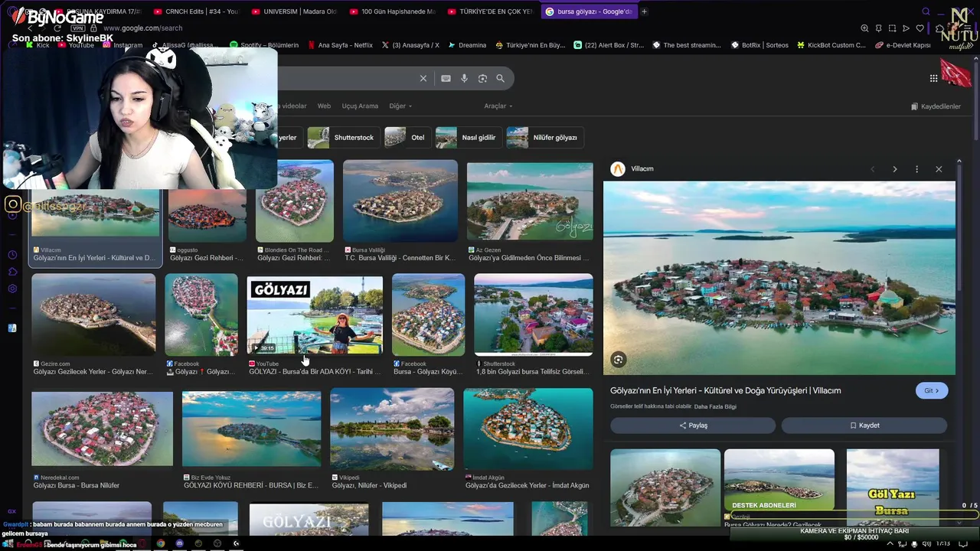Image resolution: width=980 pixels, height=551 pixels.
Task: Open the Anasayfa / X bookmark
Action: pos(410,45)
